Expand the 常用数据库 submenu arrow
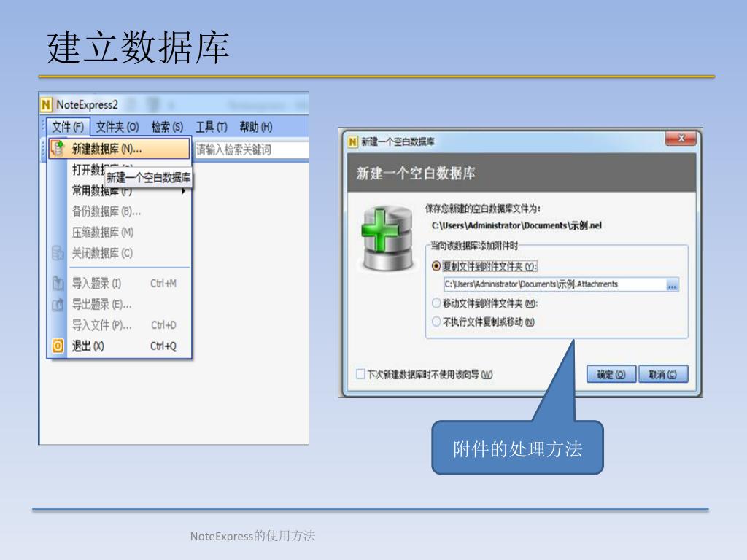Image resolution: width=747 pixels, height=560 pixels. coord(183,192)
